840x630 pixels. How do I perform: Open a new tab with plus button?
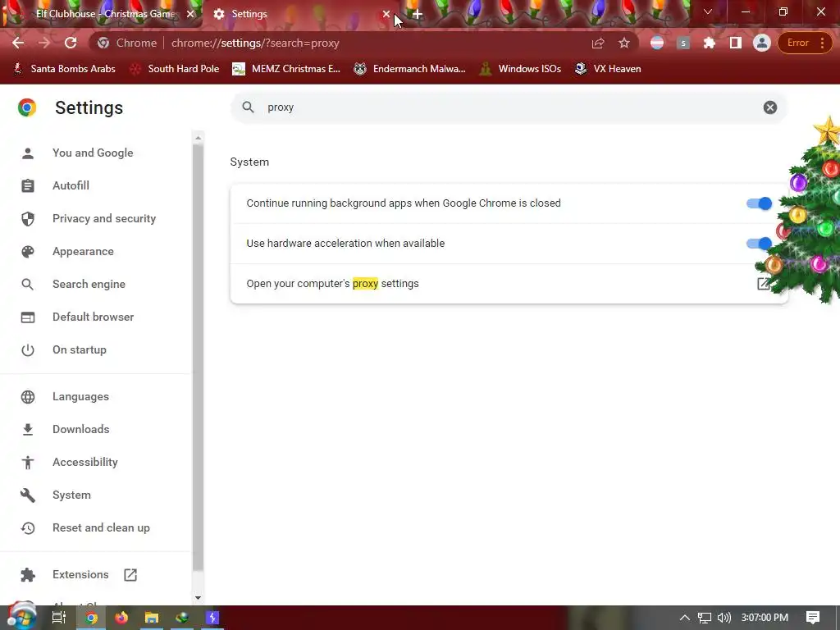pyautogui.click(x=418, y=14)
